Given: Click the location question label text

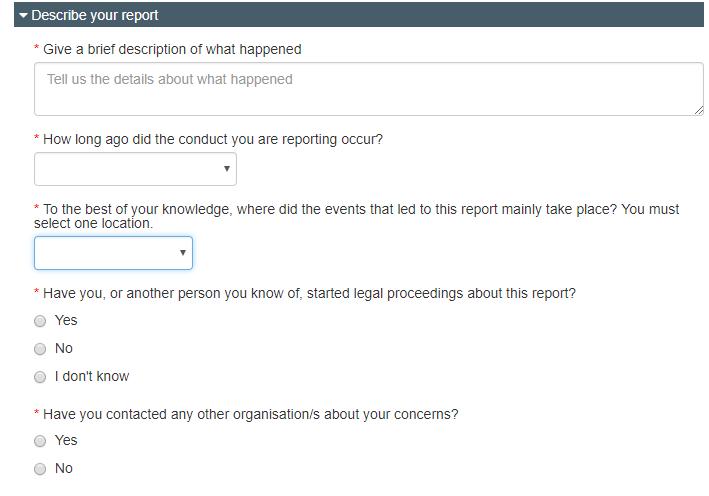Looking at the screenshot, I should pyautogui.click(x=357, y=216).
